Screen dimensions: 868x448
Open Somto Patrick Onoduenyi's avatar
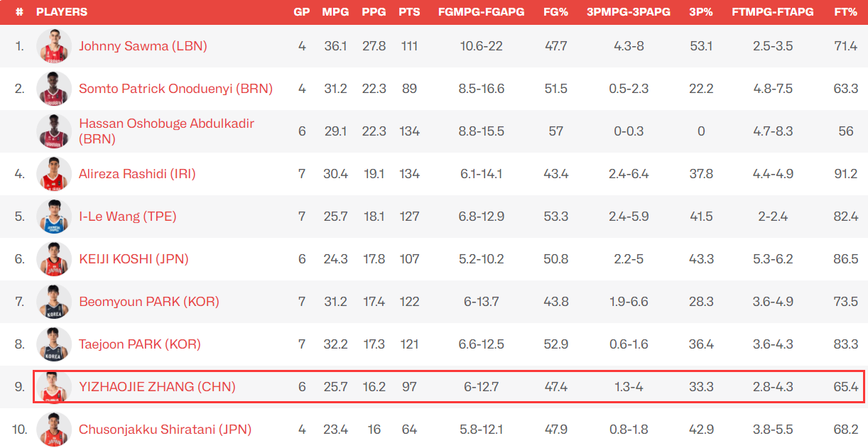[x=54, y=89]
